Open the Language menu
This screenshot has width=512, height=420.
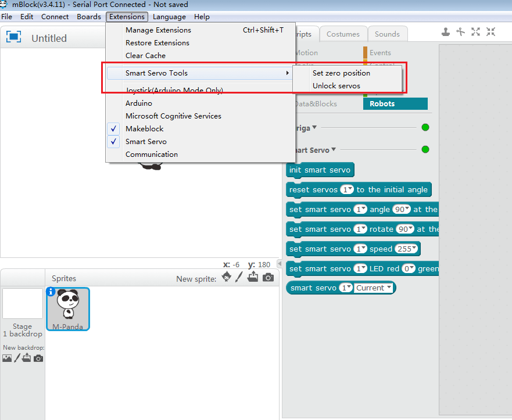click(x=169, y=17)
